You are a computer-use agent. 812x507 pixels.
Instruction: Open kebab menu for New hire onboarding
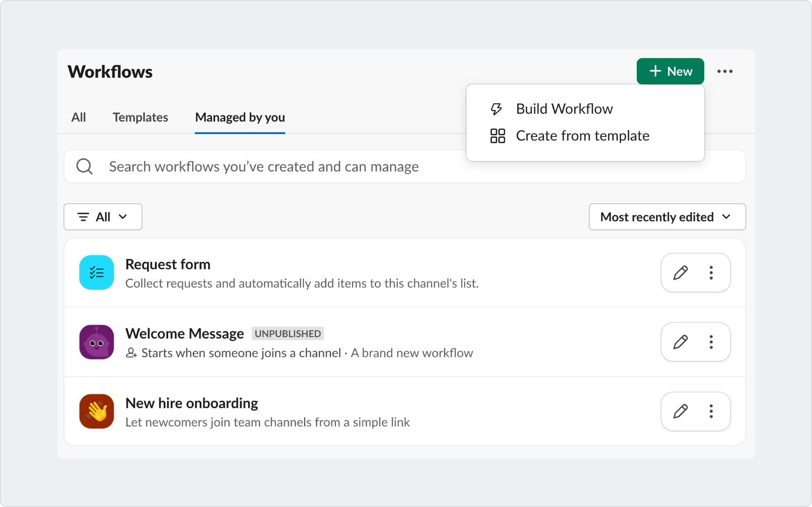tap(711, 411)
